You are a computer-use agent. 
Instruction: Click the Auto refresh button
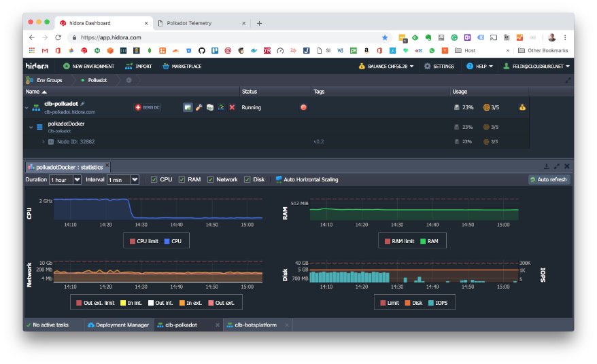tap(549, 180)
